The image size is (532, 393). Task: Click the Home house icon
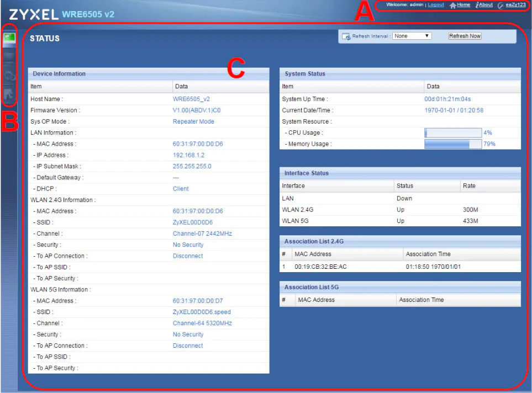[453, 5]
